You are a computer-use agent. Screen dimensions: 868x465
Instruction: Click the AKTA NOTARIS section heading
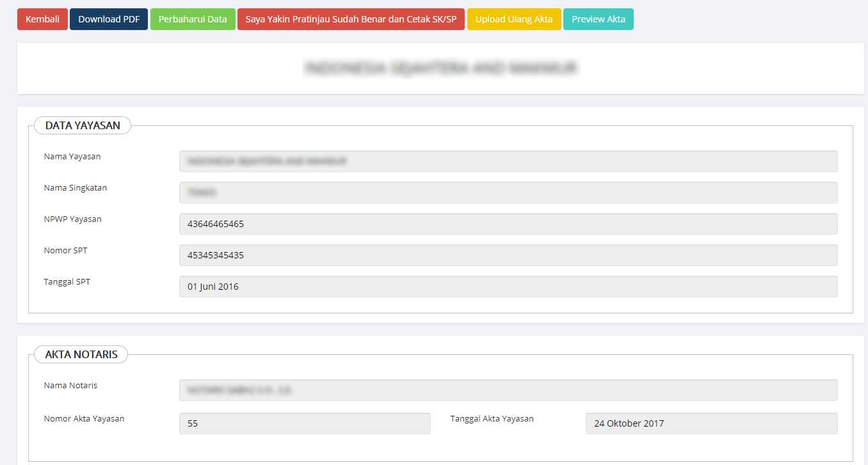pyautogui.click(x=81, y=354)
